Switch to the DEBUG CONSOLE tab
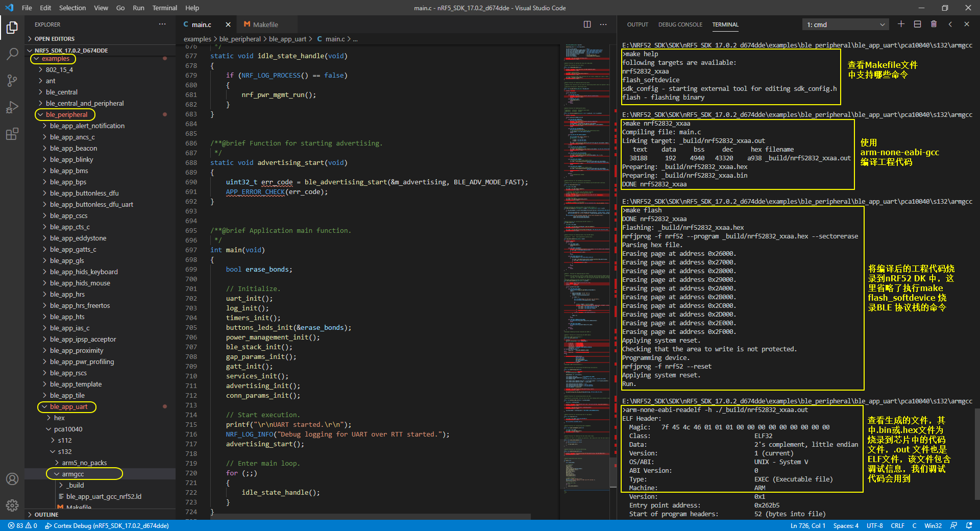The width and height of the screenshot is (980, 531). tap(680, 25)
